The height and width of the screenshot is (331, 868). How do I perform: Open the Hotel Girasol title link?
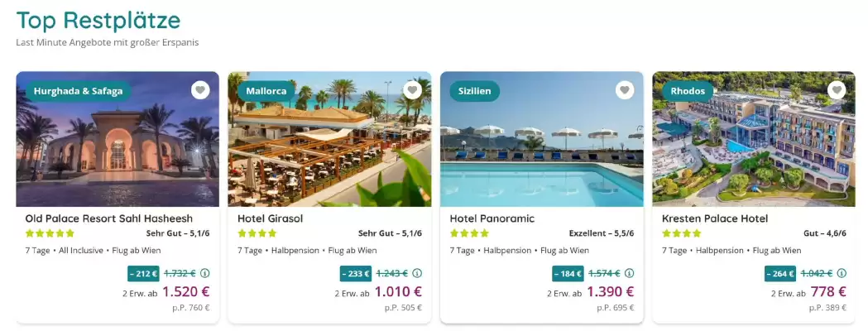coord(271,218)
